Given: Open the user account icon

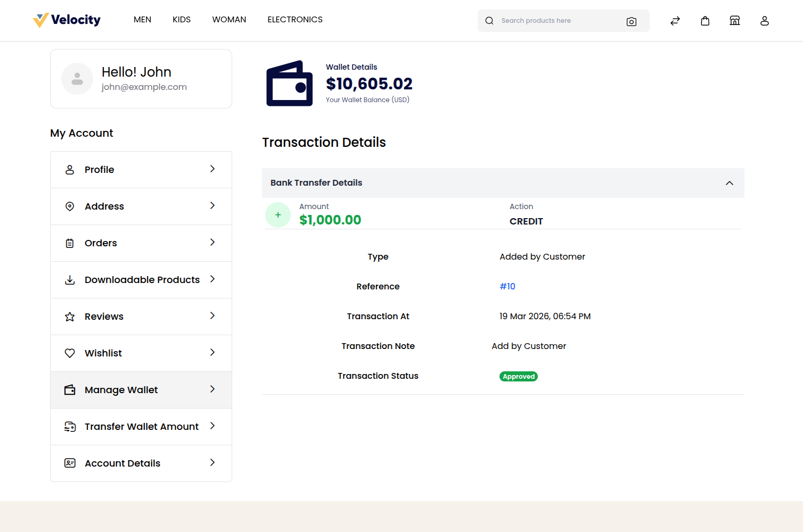Looking at the screenshot, I should click(x=765, y=21).
